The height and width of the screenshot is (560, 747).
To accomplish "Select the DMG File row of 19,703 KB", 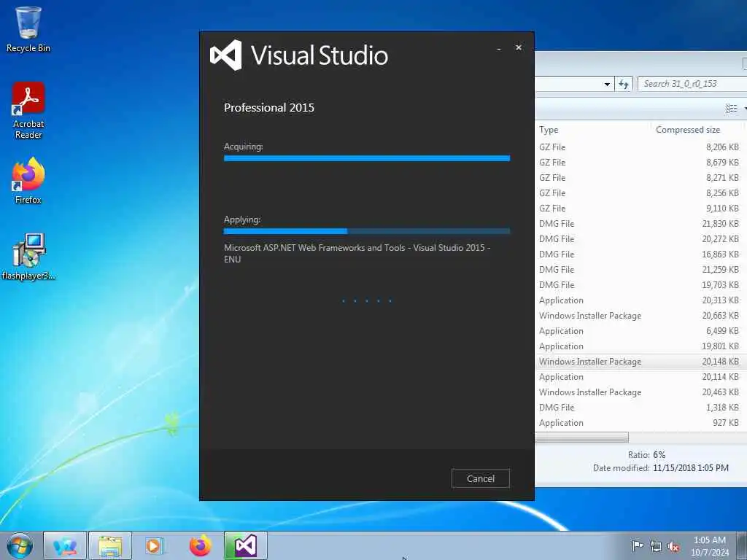I will coord(640,285).
